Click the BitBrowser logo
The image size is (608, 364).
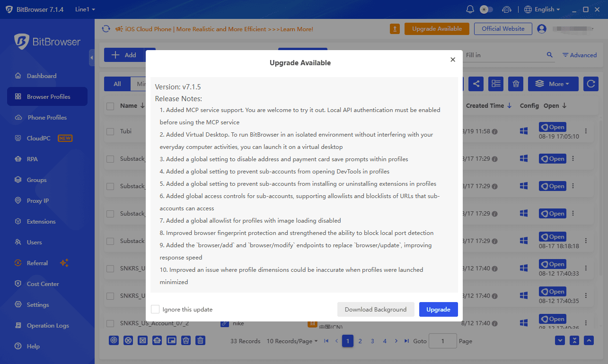tap(47, 42)
